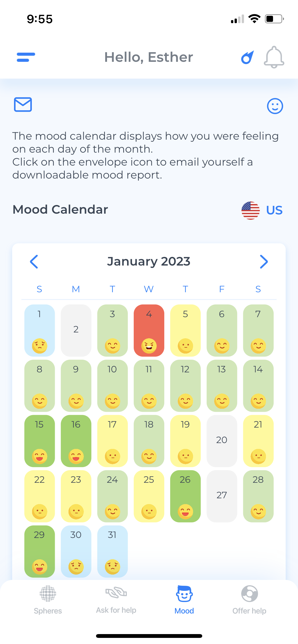Tap the US flag icon

250,210
